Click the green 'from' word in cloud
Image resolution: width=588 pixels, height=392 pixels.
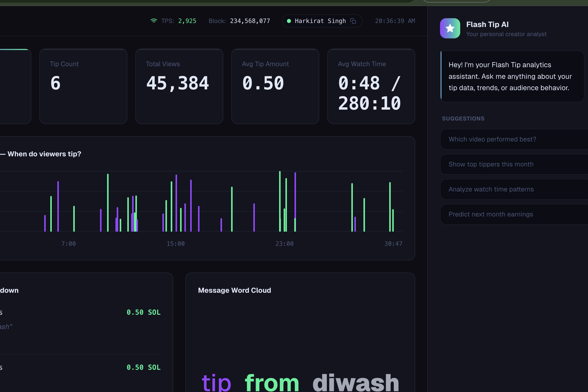(272, 383)
